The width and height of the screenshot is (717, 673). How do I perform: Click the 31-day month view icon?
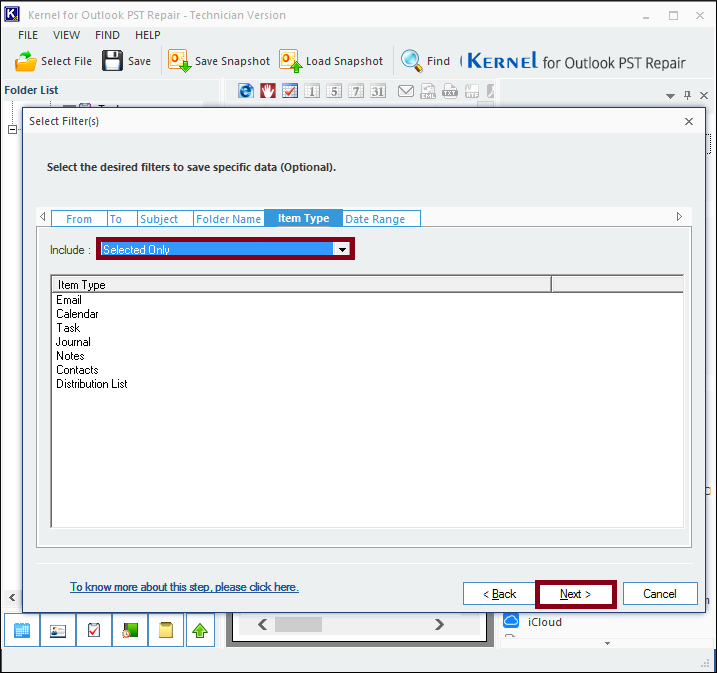pyautogui.click(x=378, y=91)
